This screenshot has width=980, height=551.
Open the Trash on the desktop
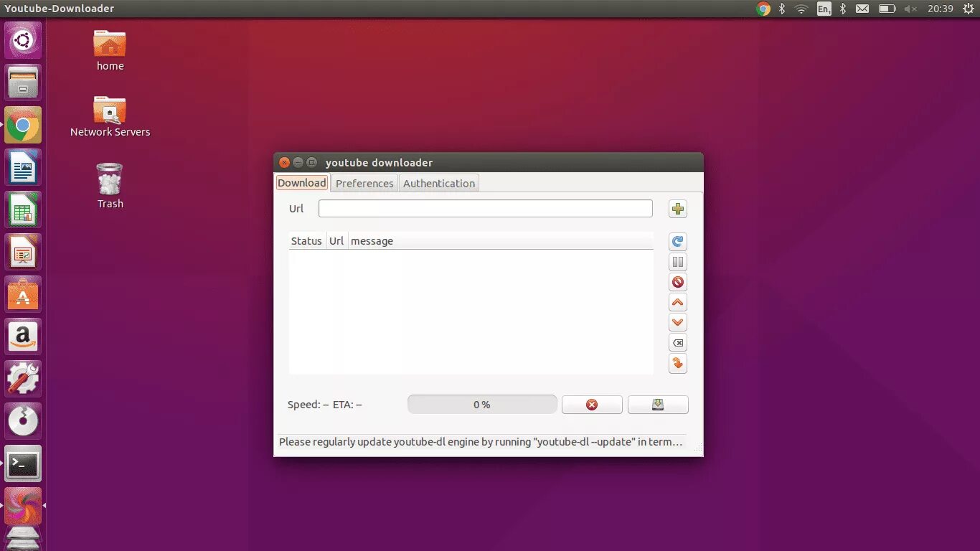point(110,186)
